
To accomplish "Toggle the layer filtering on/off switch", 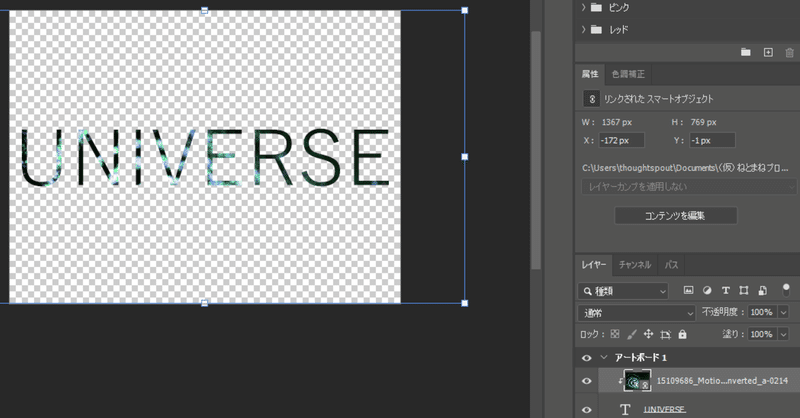I will [786, 289].
